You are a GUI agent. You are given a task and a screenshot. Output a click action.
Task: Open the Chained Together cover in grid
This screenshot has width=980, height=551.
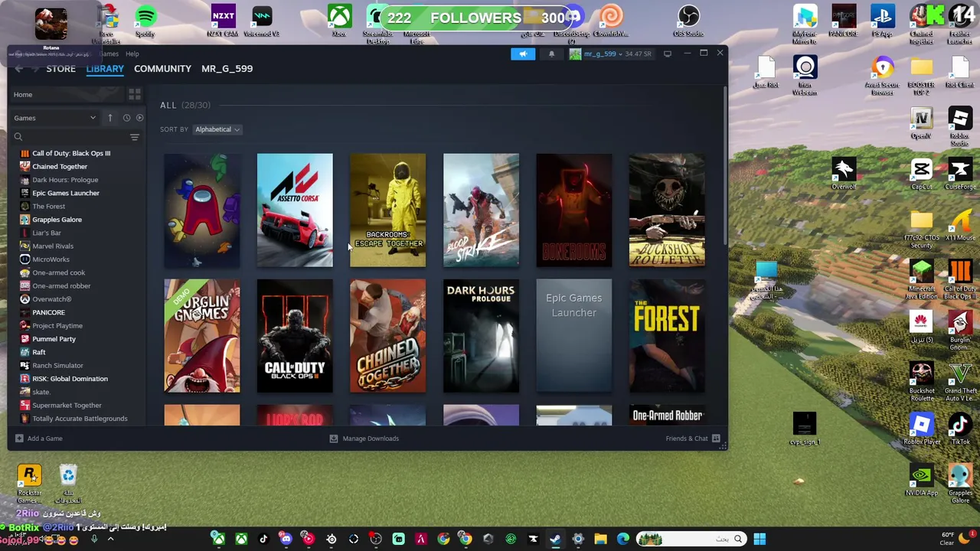387,336
